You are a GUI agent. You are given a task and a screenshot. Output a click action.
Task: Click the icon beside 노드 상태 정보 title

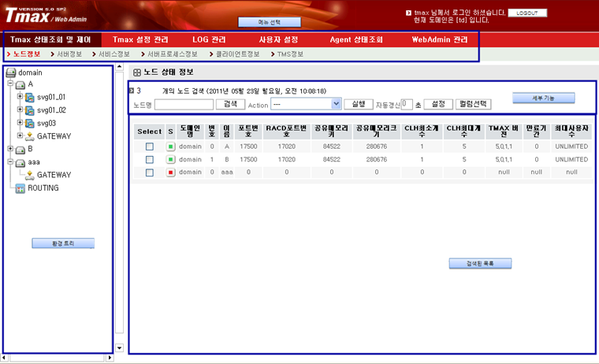click(137, 72)
